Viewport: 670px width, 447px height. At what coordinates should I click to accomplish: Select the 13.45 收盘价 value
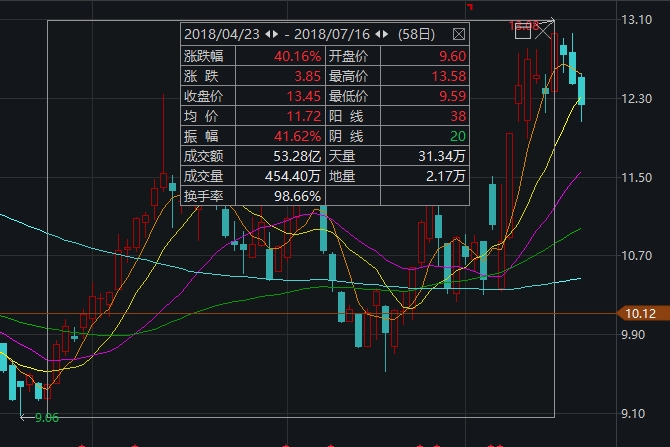pyautogui.click(x=304, y=96)
